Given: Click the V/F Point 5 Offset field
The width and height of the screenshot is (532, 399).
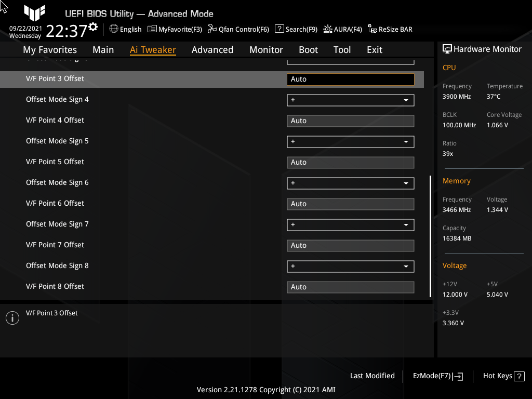Looking at the screenshot, I should [351, 163].
